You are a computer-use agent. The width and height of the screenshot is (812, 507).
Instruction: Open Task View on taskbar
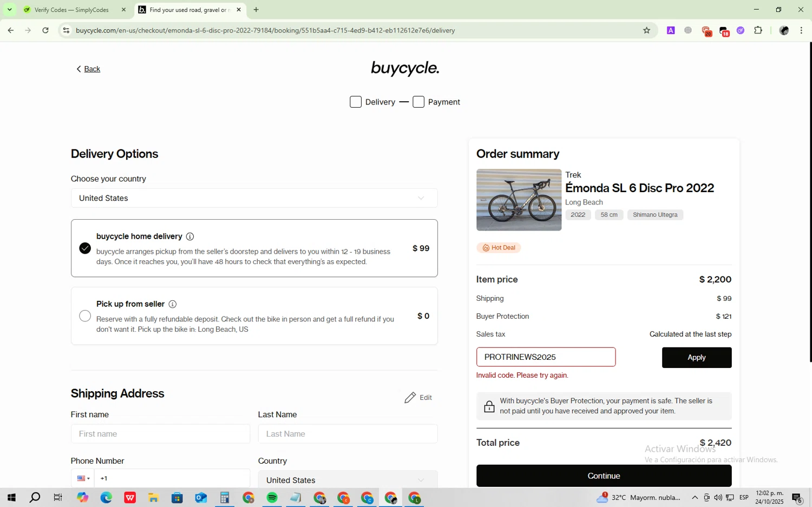point(58,498)
